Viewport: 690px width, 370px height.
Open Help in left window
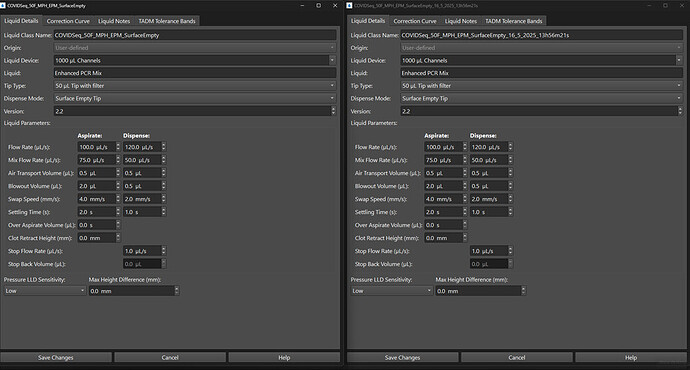tap(284, 357)
